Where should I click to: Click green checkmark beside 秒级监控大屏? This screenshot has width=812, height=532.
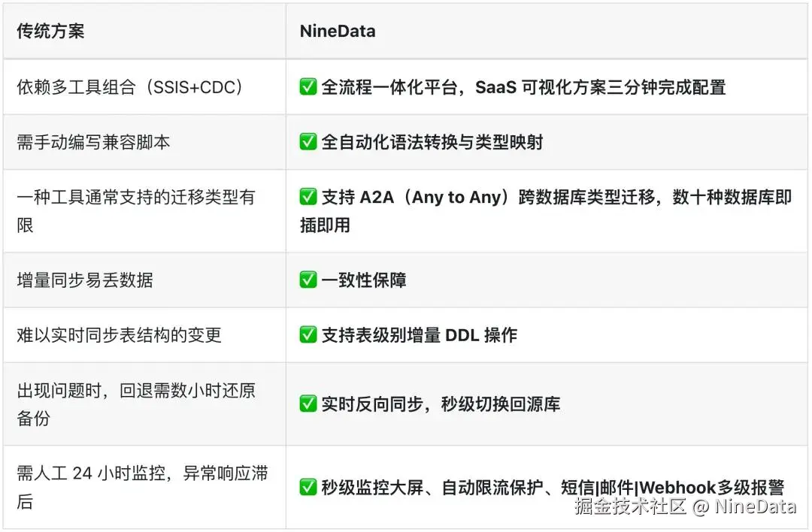(x=308, y=487)
